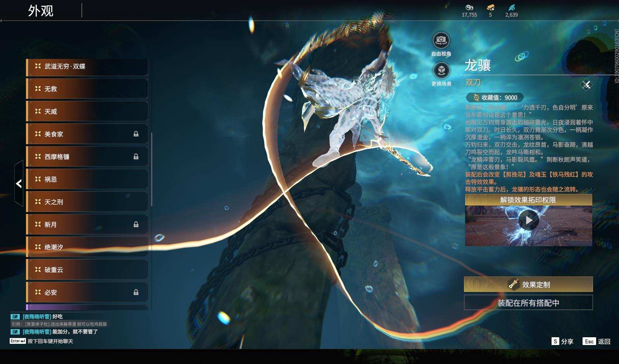619x364 pixels.
Task: Choose the 绝潮汐 skin
Action: pyautogui.click(x=87, y=247)
